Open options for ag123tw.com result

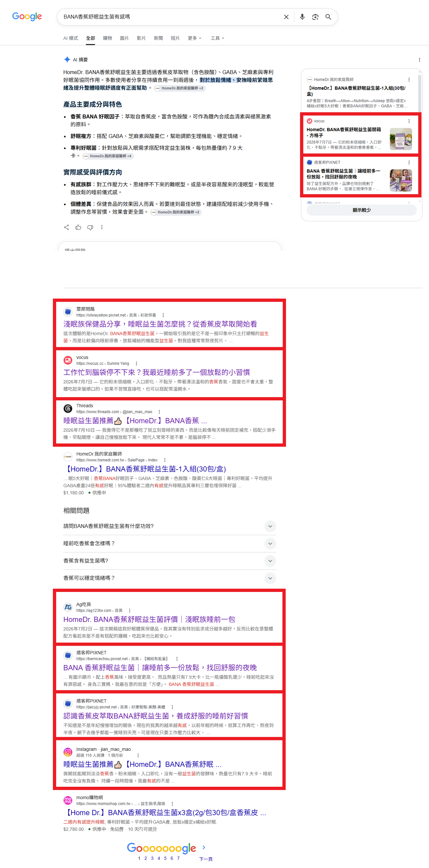pos(129,611)
